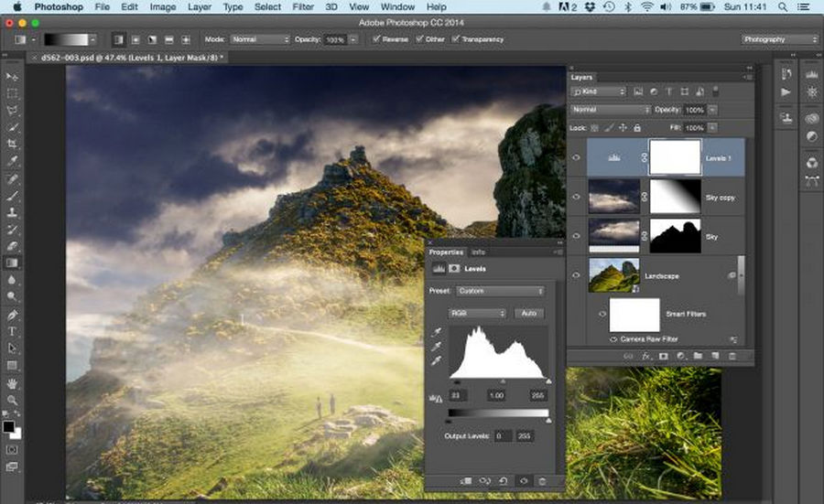This screenshot has height=504, width=824.
Task: Select the Clone Stamp tool
Action: point(12,212)
